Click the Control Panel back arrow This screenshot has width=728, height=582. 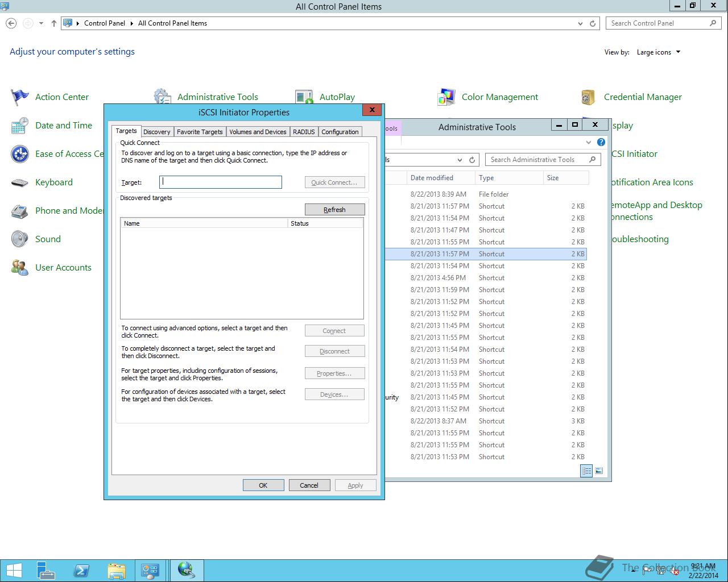pos(11,23)
